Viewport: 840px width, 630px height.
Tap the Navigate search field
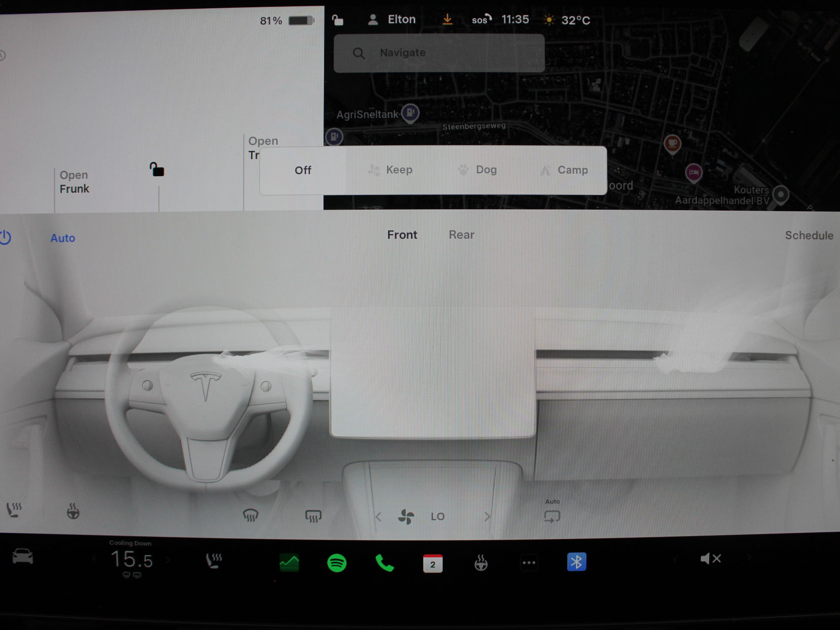tap(439, 53)
